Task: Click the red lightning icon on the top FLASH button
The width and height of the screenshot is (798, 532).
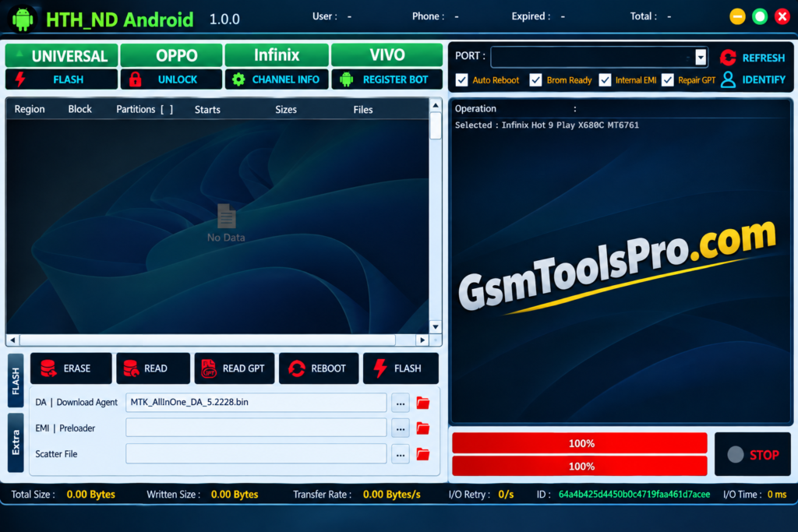Action: coord(20,79)
